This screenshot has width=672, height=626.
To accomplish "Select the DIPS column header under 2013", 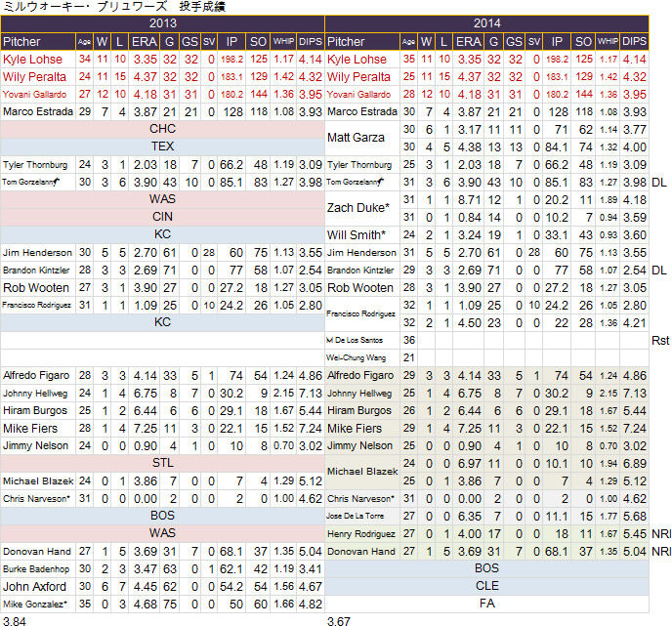I will 311,42.
